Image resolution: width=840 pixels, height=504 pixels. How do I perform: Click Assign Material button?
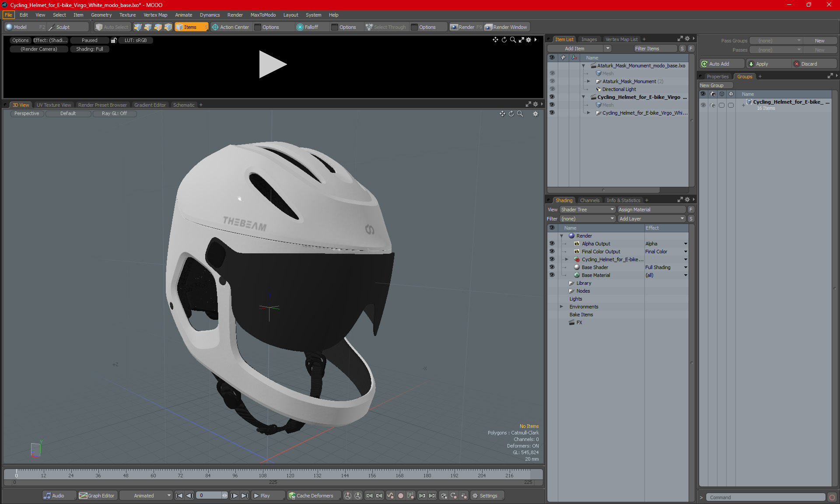652,210
